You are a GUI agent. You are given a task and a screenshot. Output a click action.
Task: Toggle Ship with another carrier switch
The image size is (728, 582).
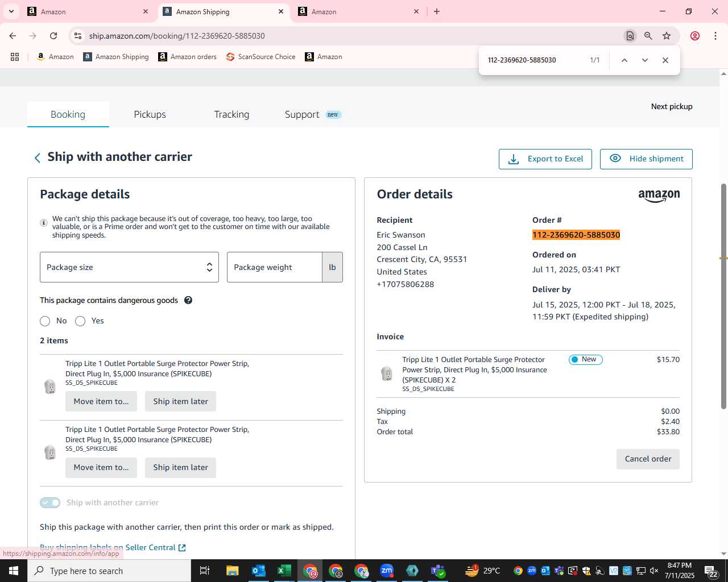click(50, 502)
